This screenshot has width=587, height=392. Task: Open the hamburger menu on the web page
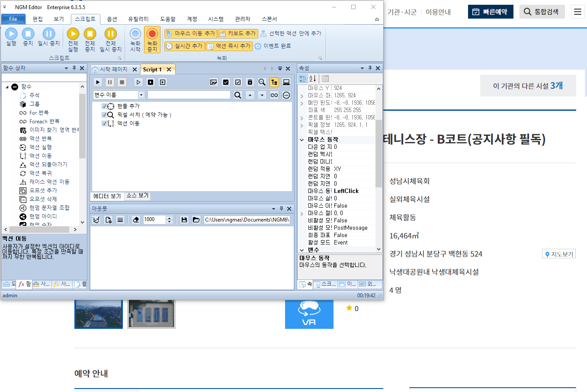(x=578, y=12)
